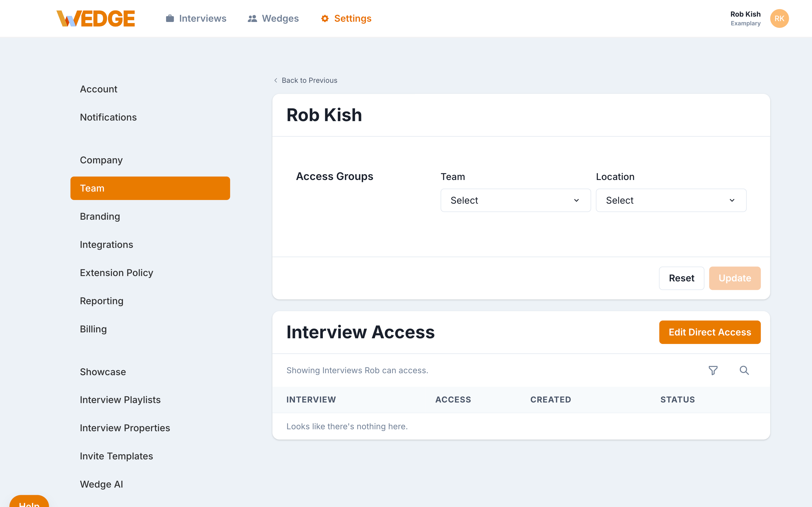Click the Interviews briefcase icon
The width and height of the screenshot is (812, 507).
pyautogui.click(x=170, y=18)
